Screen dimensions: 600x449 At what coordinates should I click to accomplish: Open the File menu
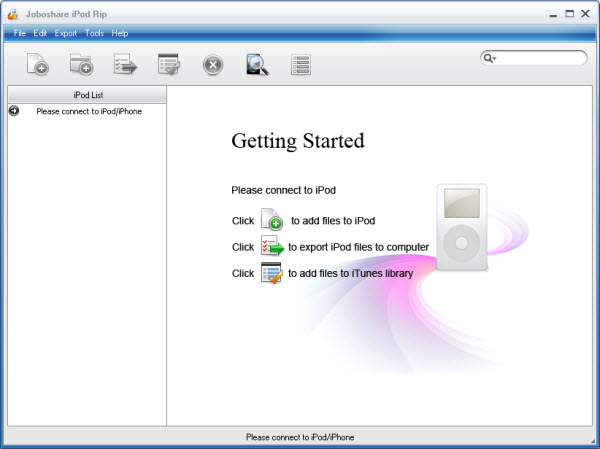tap(20, 33)
